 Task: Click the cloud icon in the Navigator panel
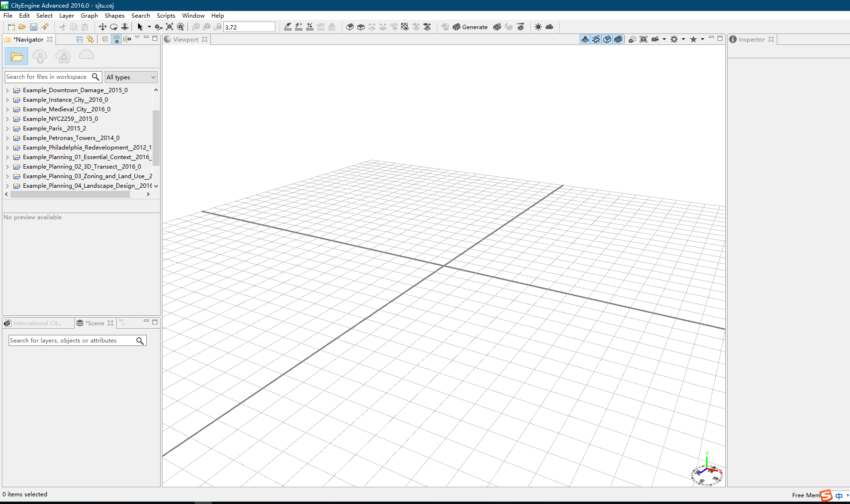[86, 55]
